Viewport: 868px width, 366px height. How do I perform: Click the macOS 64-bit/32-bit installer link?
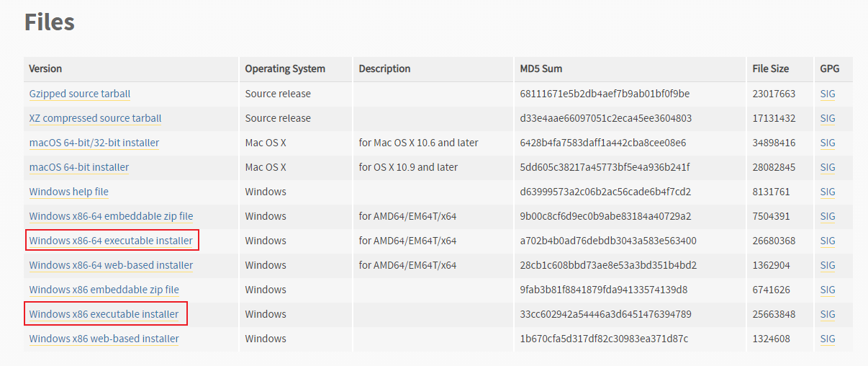[94, 143]
